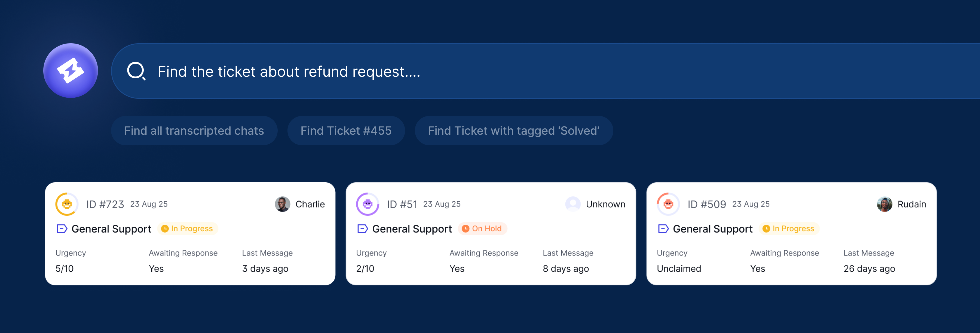Click the urgency progress ring on ticket #51
The height and width of the screenshot is (333, 980).
367,204
